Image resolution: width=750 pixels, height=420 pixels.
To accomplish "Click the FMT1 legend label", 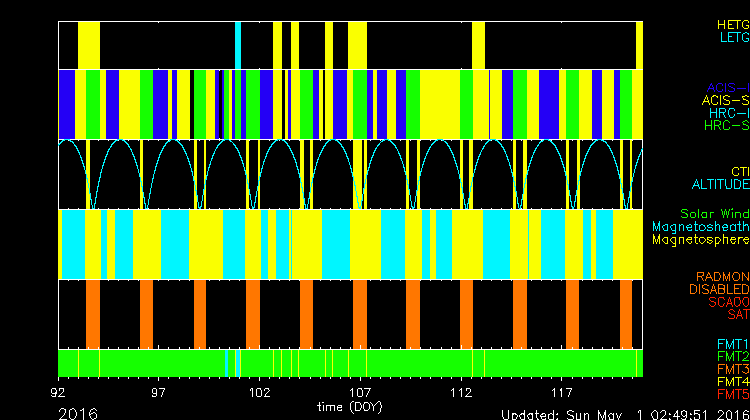I will pyautogui.click(x=732, y=344).
